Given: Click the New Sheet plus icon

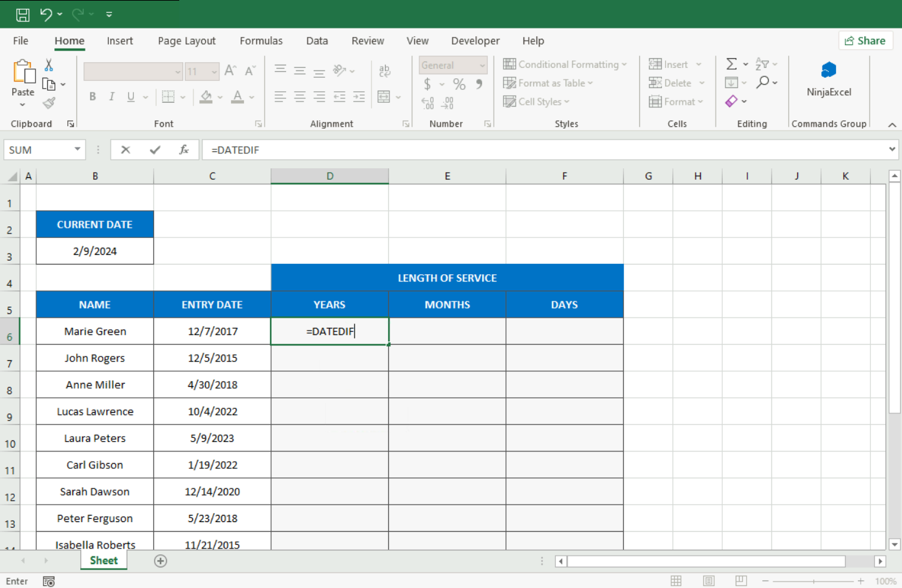Looking at the screenshot, I should (160, 561).
